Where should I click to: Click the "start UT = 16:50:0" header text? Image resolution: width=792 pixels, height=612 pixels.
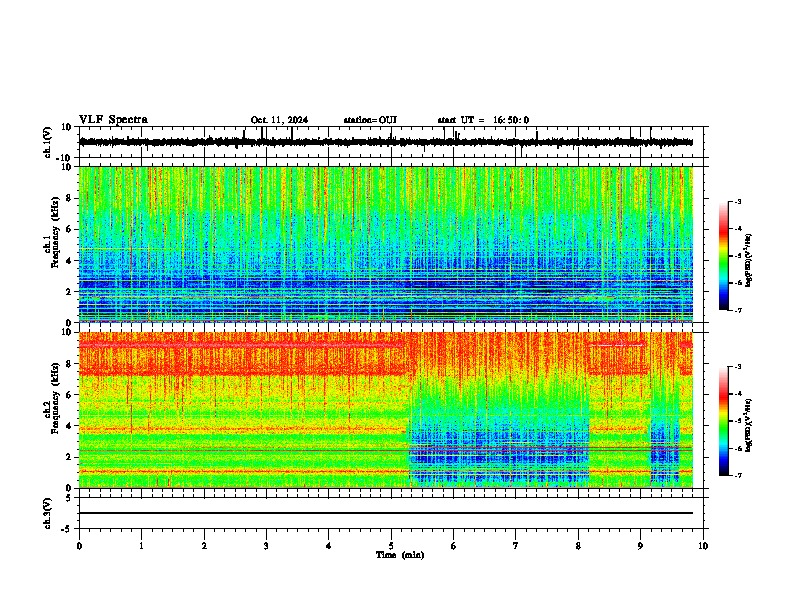pyautogui.click(x=483, y=120)
